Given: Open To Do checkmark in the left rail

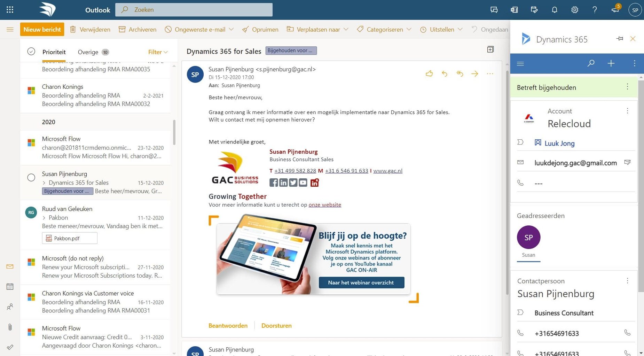Looking at the screenshot, I should pos(10,347).
